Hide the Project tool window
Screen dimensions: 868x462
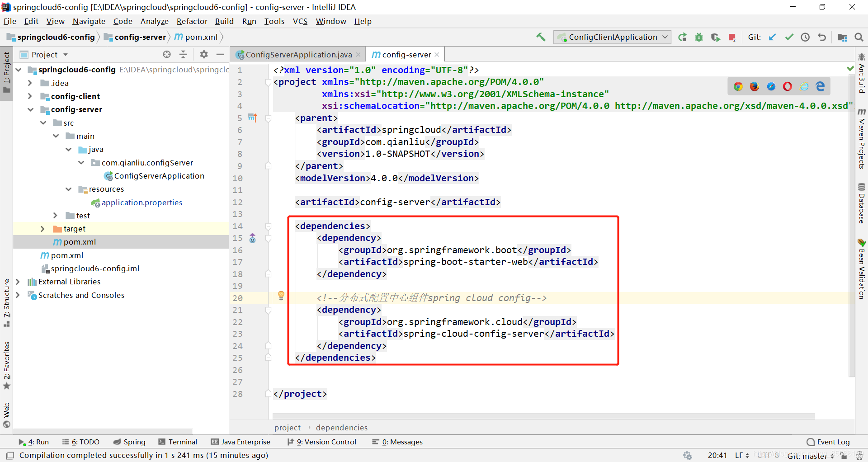(220, 54)
